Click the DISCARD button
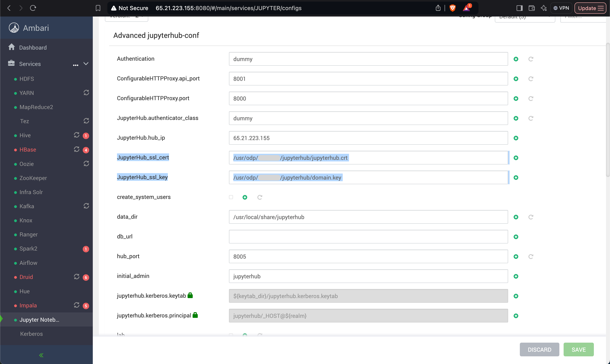Screen dimensions: 610x364 (539, 349)
